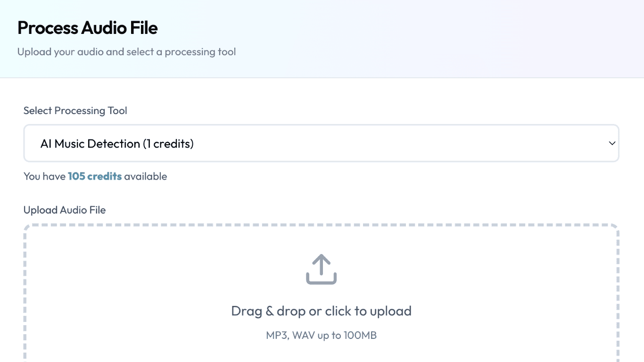Click the Select Processing Tool label
This screenshot has height=362, width=644.
tap(75, 111)
